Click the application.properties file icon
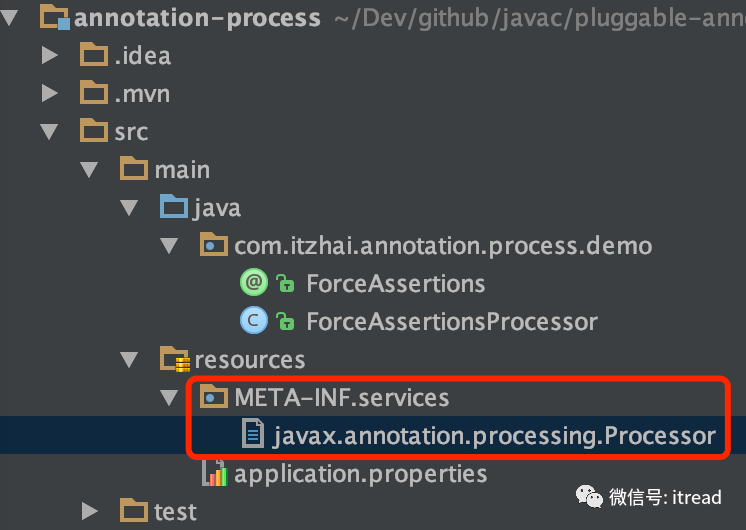746x530 pixels. tap(215, 473)
